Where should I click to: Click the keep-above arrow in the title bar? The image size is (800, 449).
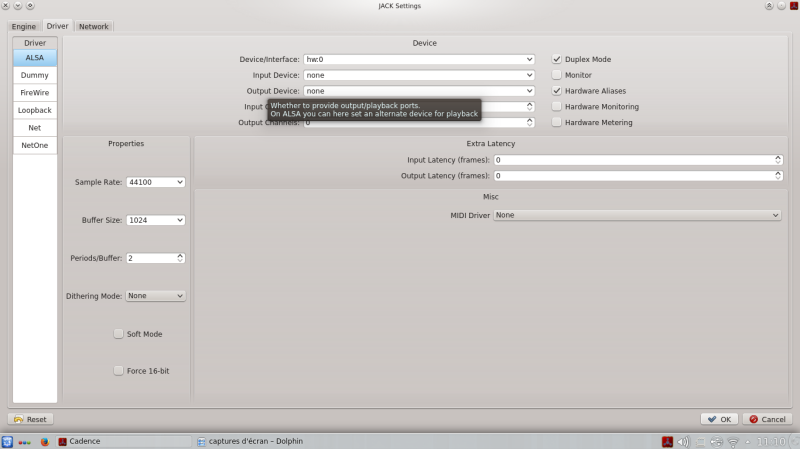tap(769, 6)
